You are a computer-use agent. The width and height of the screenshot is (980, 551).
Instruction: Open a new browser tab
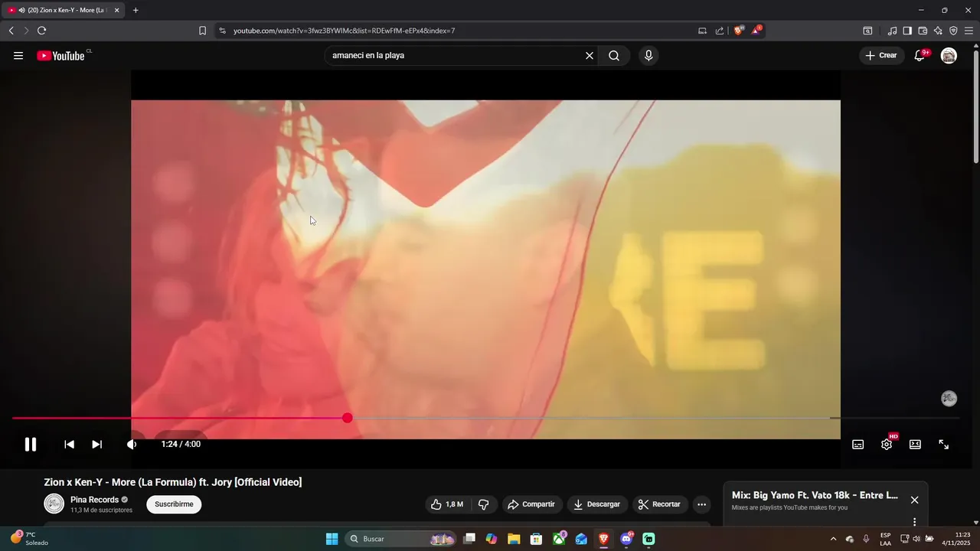(136, 10)
